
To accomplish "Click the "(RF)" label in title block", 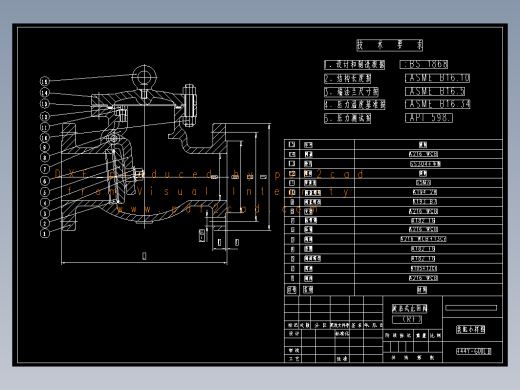I will point(407,319).
